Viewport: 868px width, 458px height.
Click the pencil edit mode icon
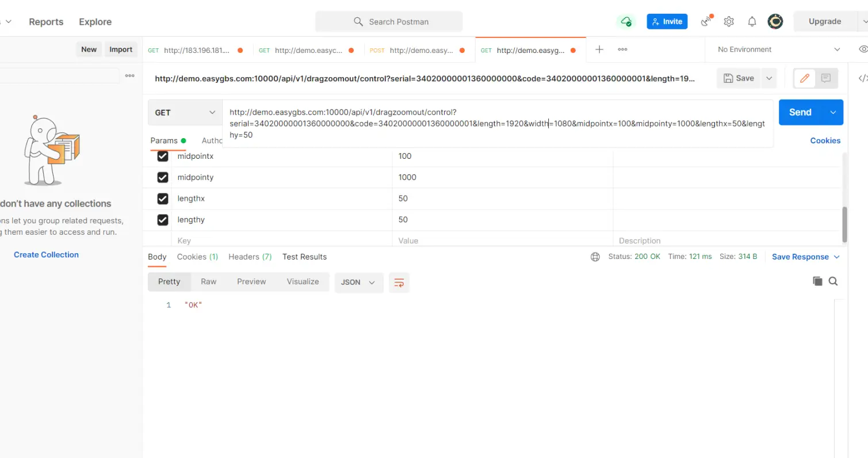(x=804, y=78)
